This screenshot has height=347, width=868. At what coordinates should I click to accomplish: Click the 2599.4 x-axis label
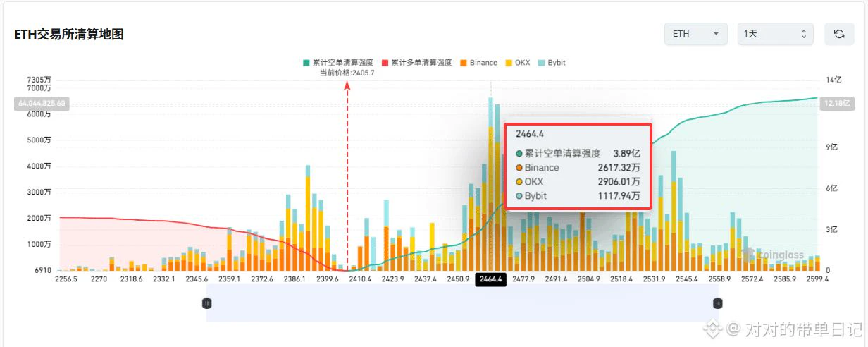coord(817,279)
